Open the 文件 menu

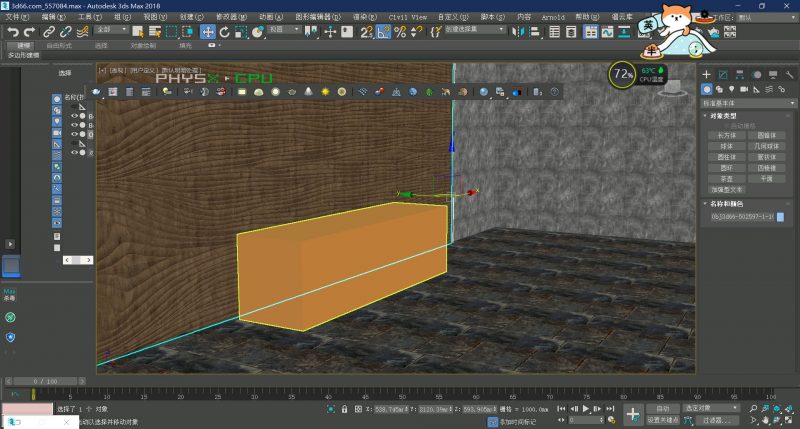coord(14,17)
